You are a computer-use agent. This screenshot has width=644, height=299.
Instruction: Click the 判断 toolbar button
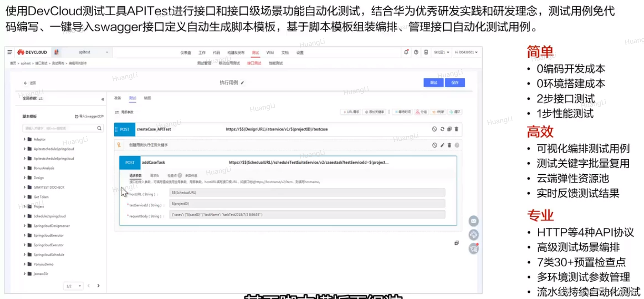(438, 112)
